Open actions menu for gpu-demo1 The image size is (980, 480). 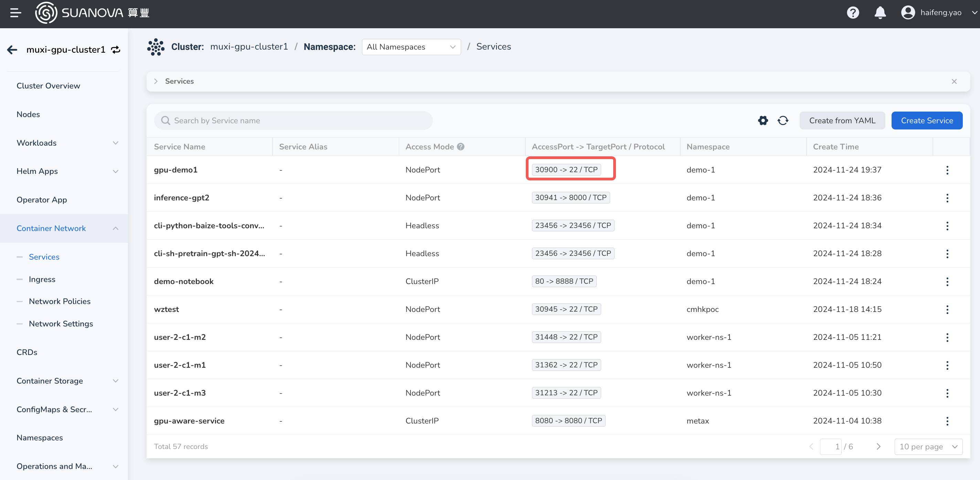click(947, 170)
